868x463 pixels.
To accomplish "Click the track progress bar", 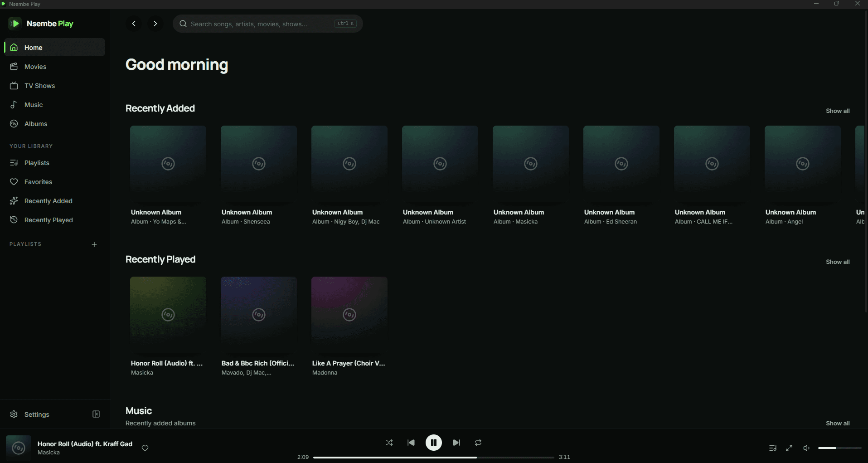I will tap(434, 457).
